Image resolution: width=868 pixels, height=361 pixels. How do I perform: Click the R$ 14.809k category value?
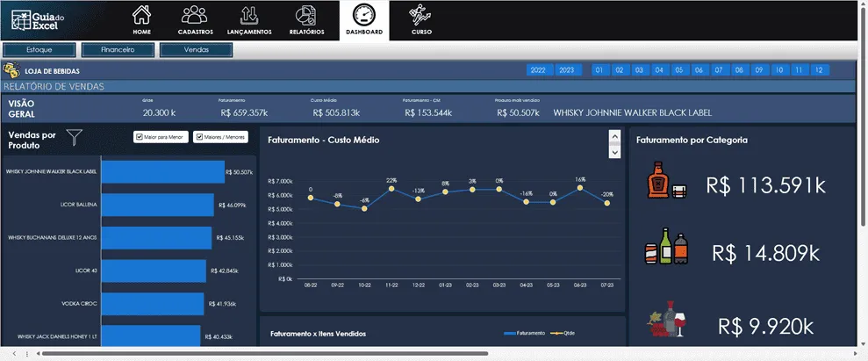pos(765,253)
